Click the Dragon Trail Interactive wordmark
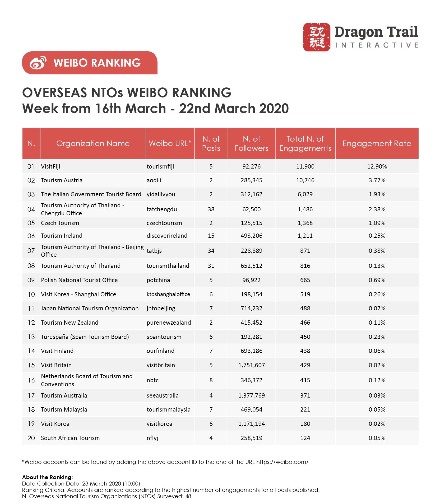This screenshot has width=440, height=504. tap(376, 37)
